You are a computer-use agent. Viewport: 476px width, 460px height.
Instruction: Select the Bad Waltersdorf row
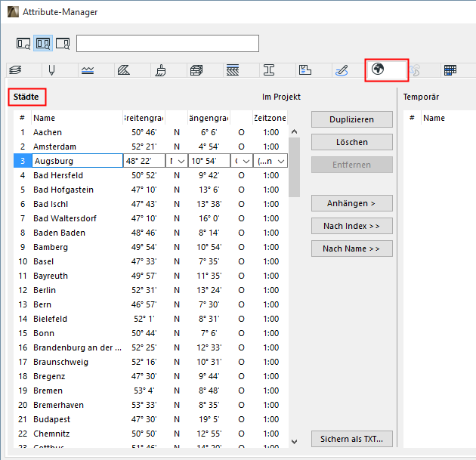pyautogui.click(x=150, y=218)
